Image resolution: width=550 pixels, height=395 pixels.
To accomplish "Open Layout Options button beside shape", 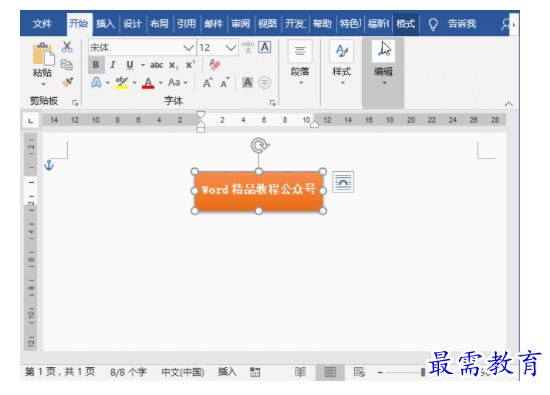I will tap(343, 182).
